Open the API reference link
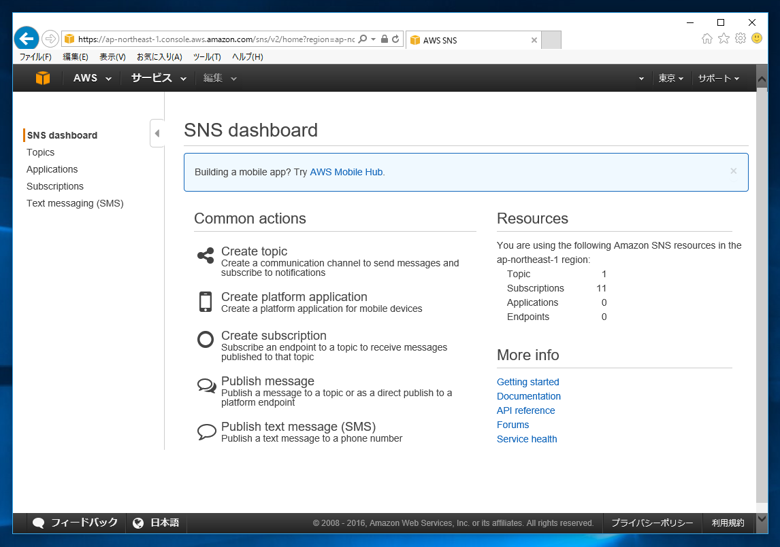Image resolution: width=780 pixels, height=547 pixels. point(526,410)
